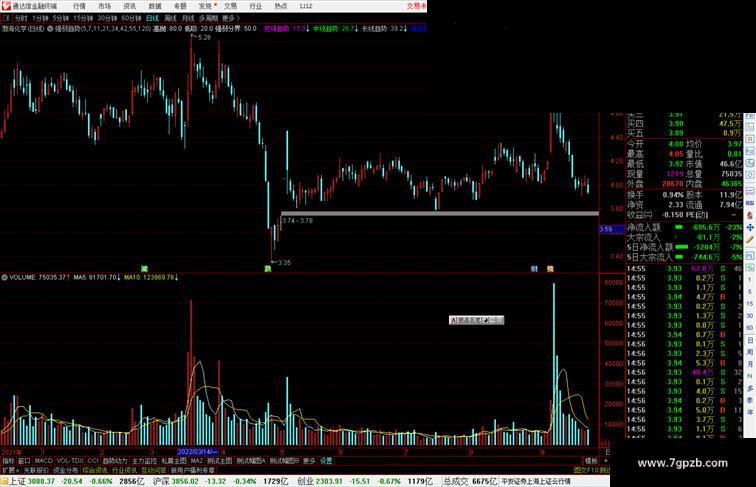Click the FS icon in right toolbar
The height and width of the screenshot is (487, 756).
tap(750, 256)
